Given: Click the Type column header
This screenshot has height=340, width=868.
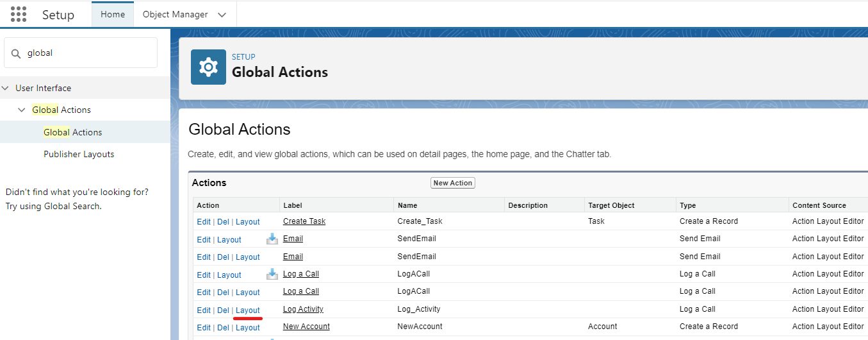Looking at the screenshot, I should 688,205.
